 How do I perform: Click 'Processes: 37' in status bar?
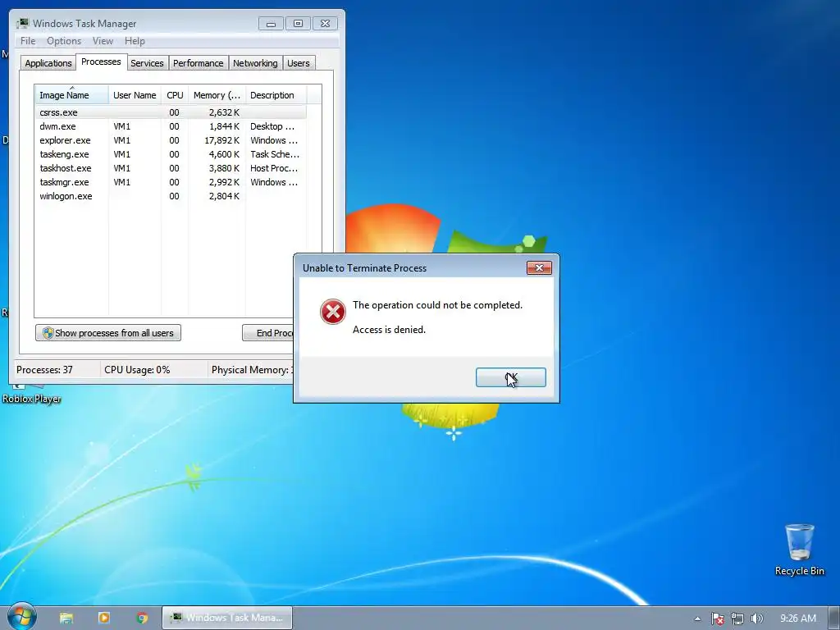pos(44,370)
